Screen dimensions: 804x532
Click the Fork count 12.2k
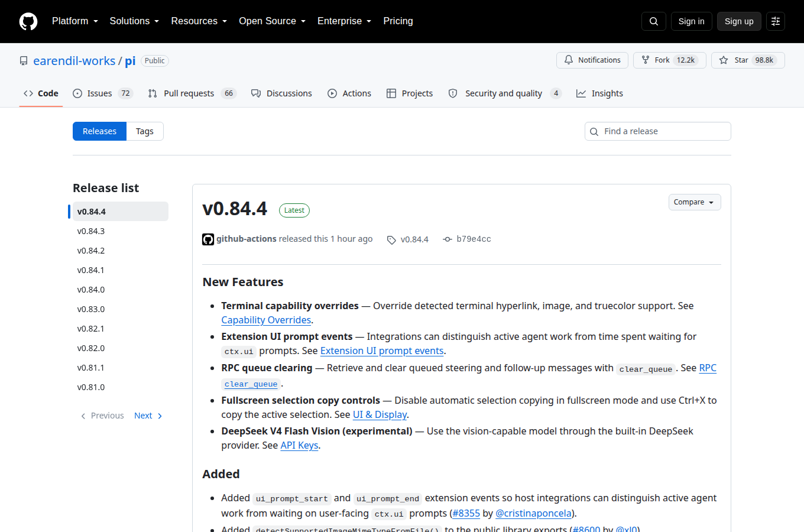click(x=686, y=60)
